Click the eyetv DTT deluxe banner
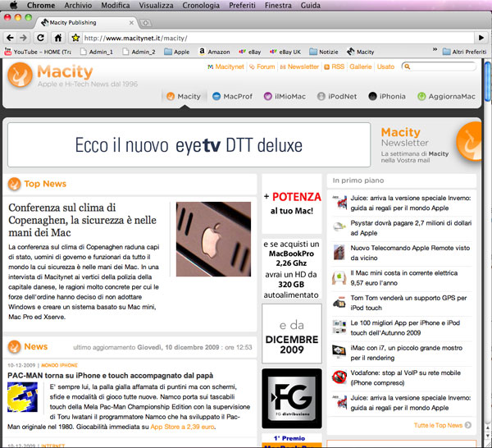Screen dimensions: 492x448 tap(189, 144)
